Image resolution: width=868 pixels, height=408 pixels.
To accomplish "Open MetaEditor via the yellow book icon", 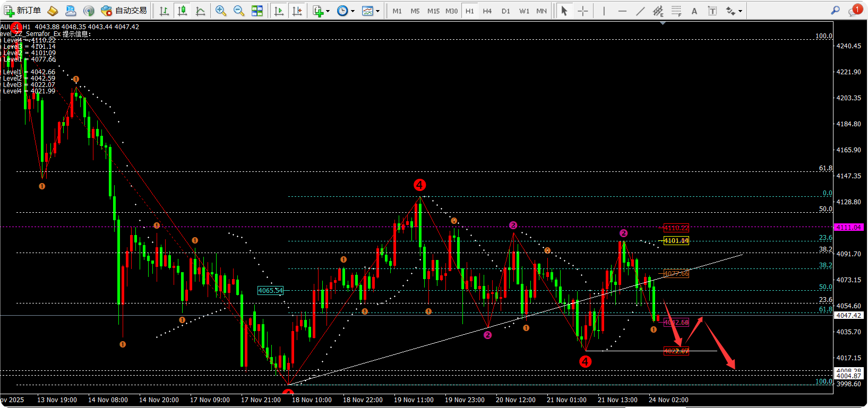I will [x=53, y=11].
